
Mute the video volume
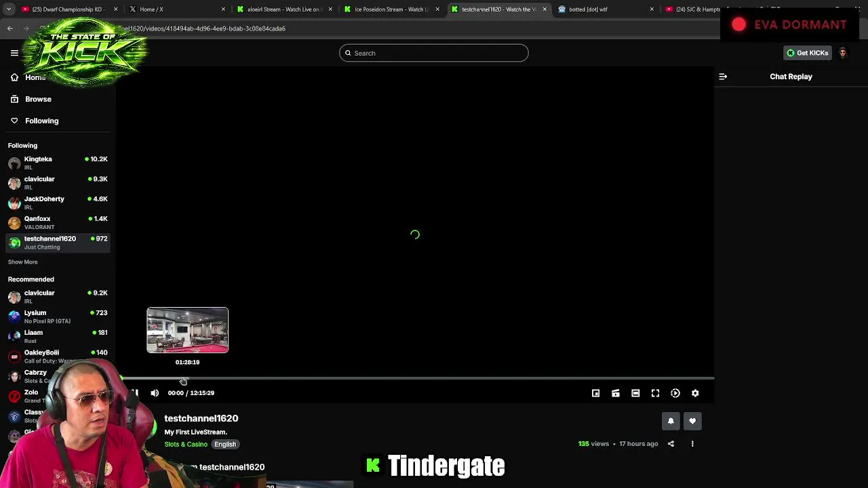(155, 393)
